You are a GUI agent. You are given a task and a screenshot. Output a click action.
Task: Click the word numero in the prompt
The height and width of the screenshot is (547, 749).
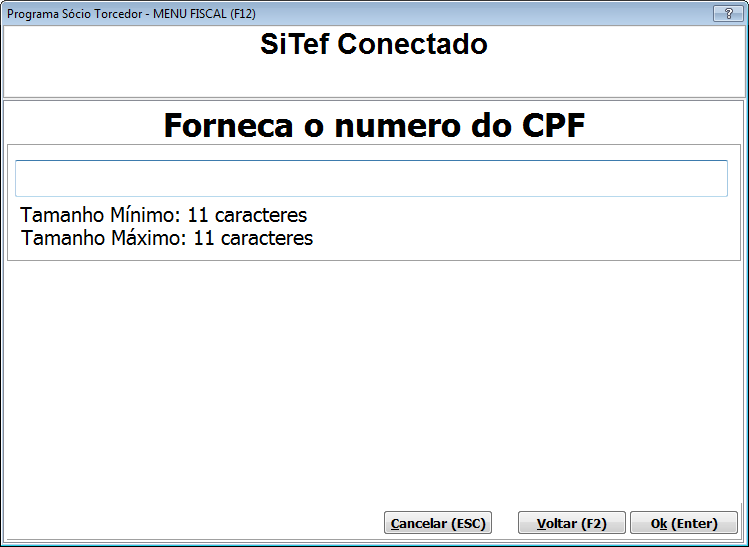(397, 125)
